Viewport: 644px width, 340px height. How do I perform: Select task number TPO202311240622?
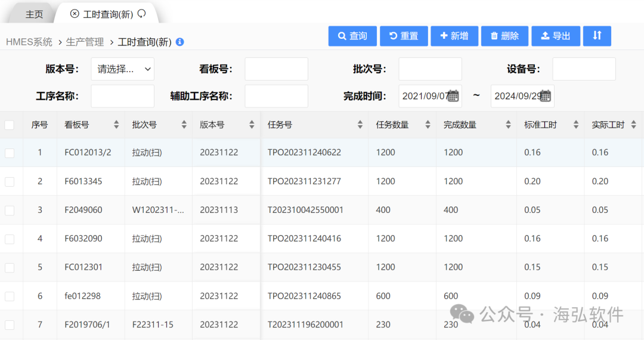click(304, 152)
